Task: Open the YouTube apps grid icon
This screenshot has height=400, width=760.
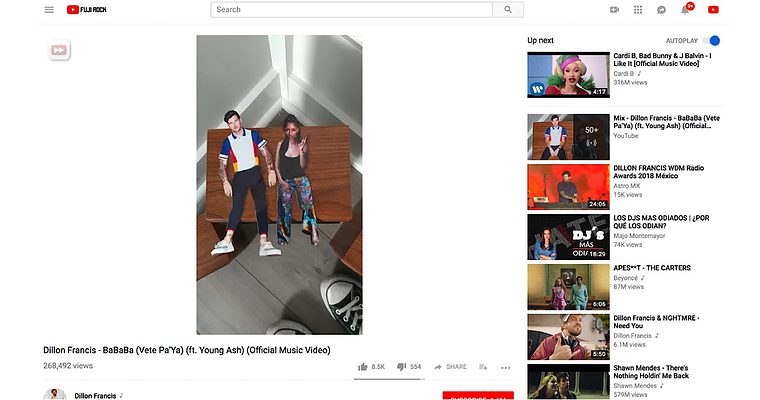Action: coord(638,10)
